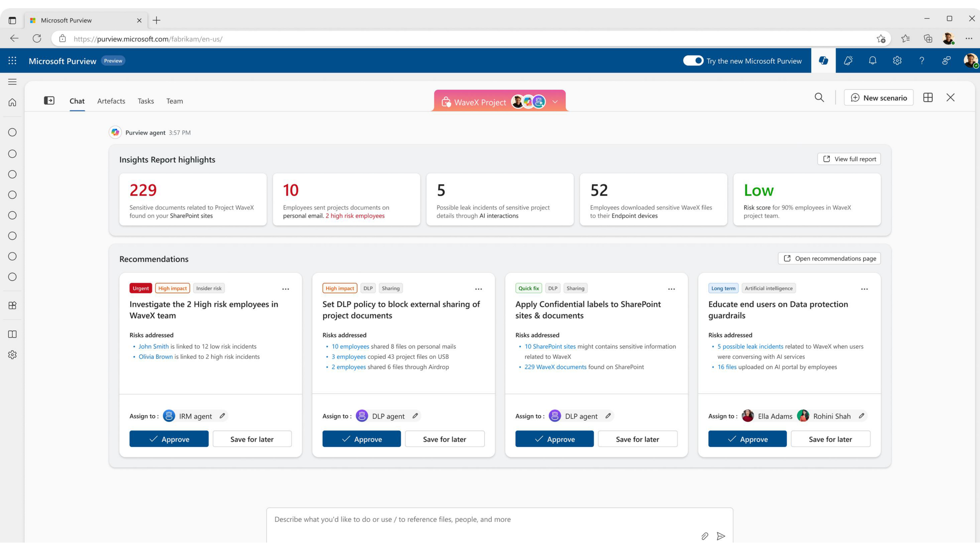Open the app launcher waffle icon
Image resolution: width=980 pixels, height=551 pixels.
pyautogui.click(x=12, y=60)
